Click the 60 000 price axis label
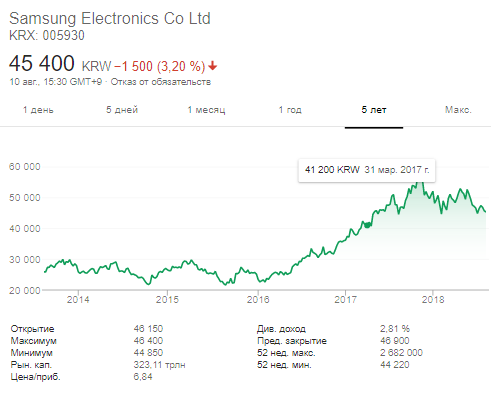 (25, 166)
